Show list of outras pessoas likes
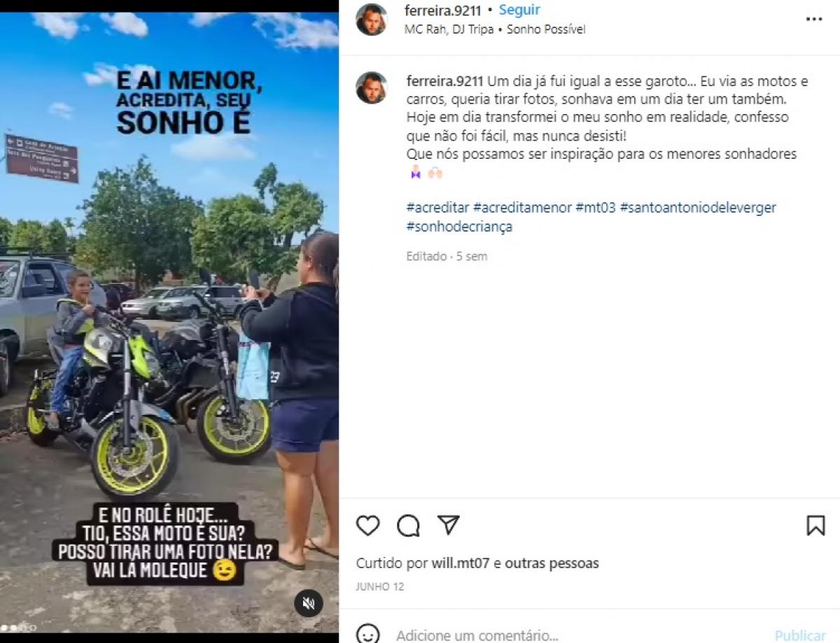Image resolution: width=840 pixels, height=643 pixels. click(552, 563)
